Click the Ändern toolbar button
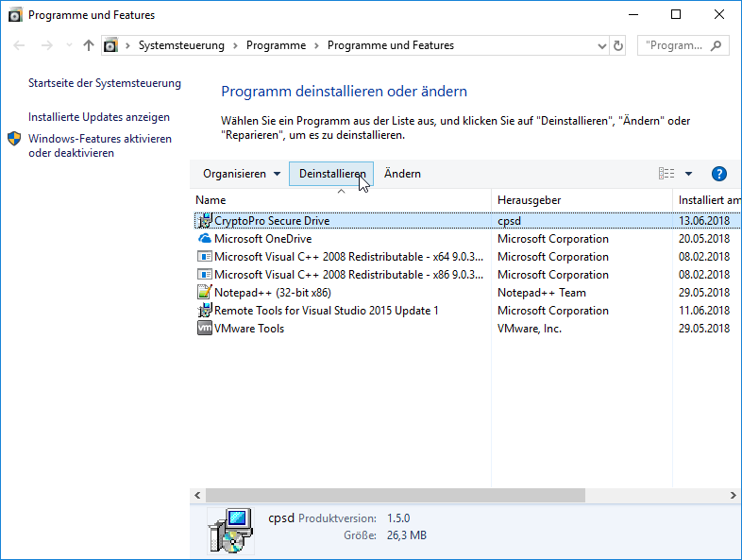The width and height of the screenshot is (742, 560). click(402, 174)
